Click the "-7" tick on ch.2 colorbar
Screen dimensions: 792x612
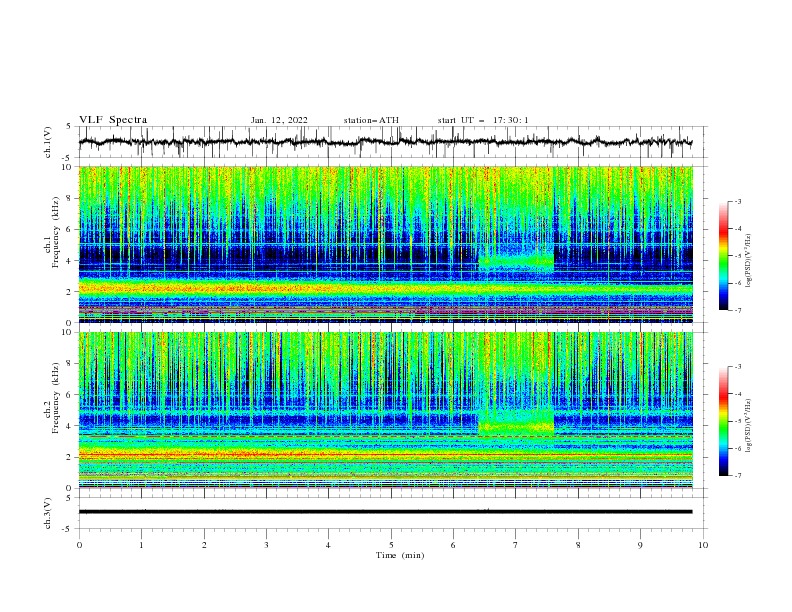point(737,475)
